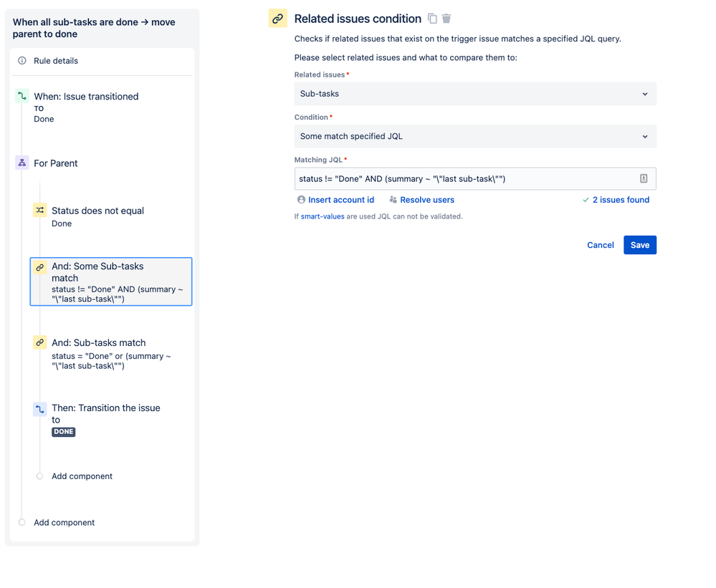
Task: Click link icon on 'Sub-tasks match' condition
Action: [x=39, y=342]
